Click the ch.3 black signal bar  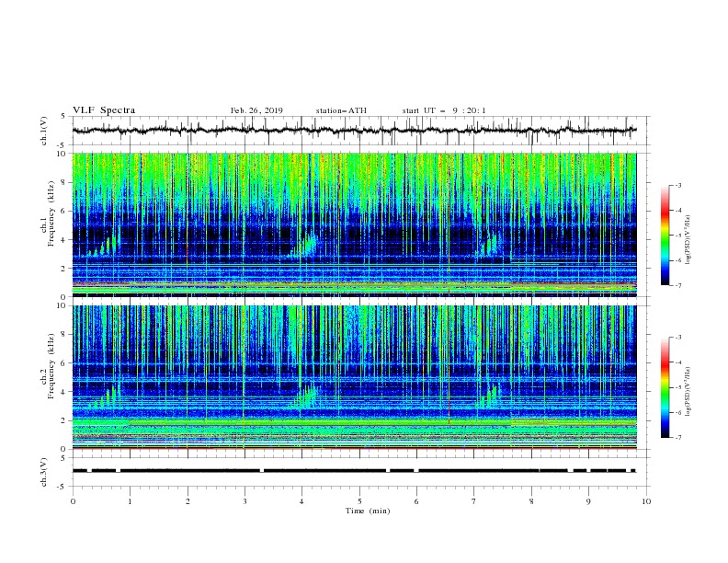click(355, 471)
